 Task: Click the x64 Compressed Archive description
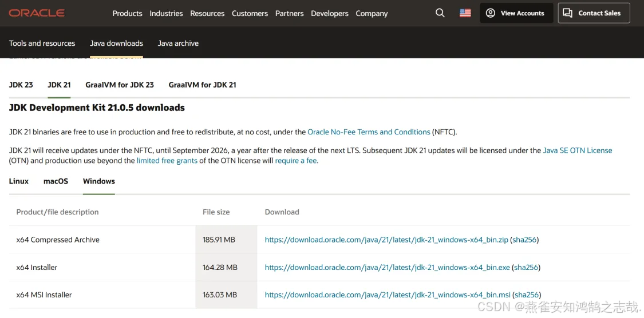[58, 240]
